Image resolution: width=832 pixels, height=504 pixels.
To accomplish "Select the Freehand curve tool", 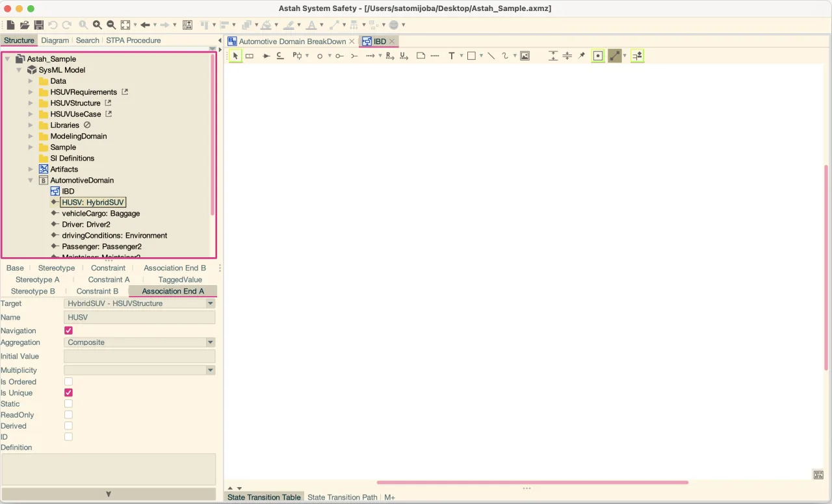I will point(505,56).
